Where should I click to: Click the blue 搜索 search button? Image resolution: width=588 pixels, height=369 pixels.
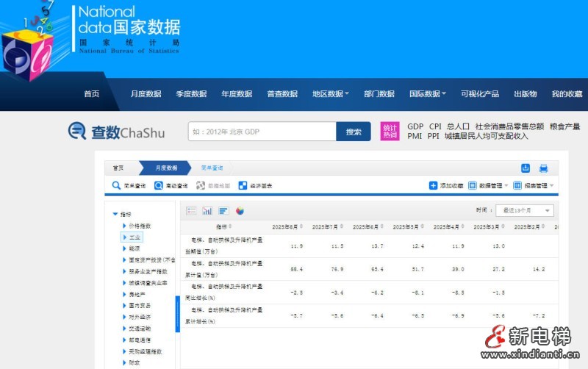click(354, 132)
